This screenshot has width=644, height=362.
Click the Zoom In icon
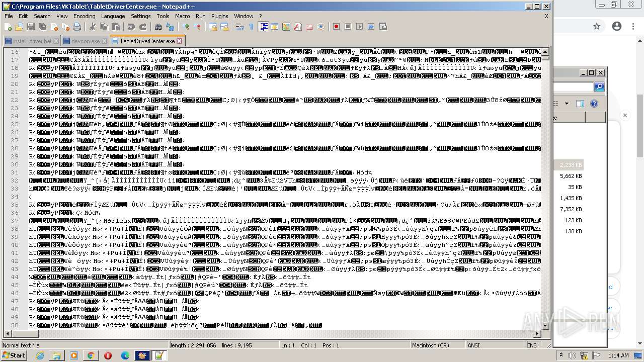click(186, 27)
